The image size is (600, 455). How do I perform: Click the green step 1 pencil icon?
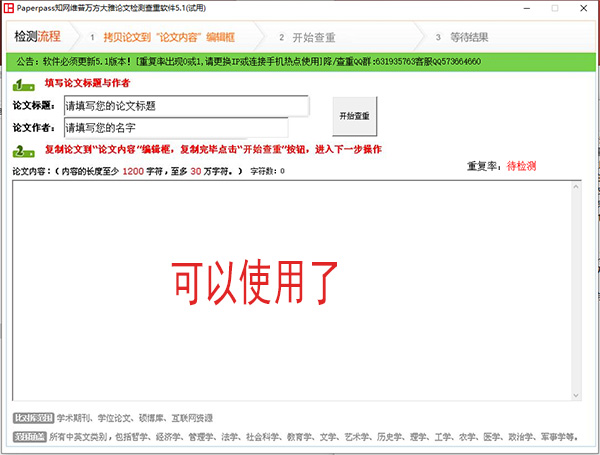(24, 85)
